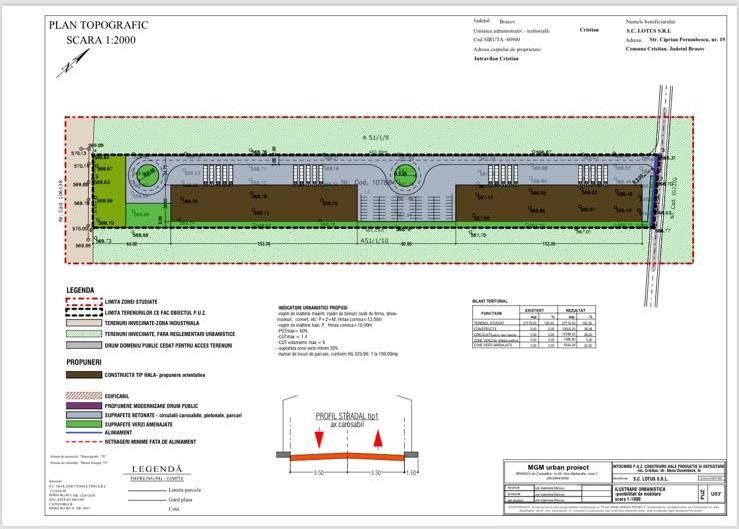The width and height of the screenshot is (739, 529).
Task: Click 'Str. Ciprian Porumbescu, nr. 19' address
Action: tap(687, 40)
